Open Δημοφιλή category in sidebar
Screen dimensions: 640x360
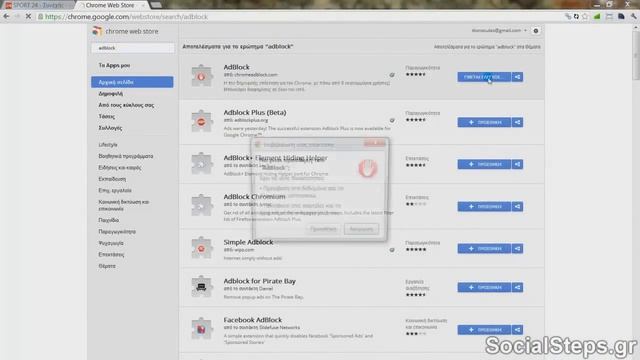point(111,93)
